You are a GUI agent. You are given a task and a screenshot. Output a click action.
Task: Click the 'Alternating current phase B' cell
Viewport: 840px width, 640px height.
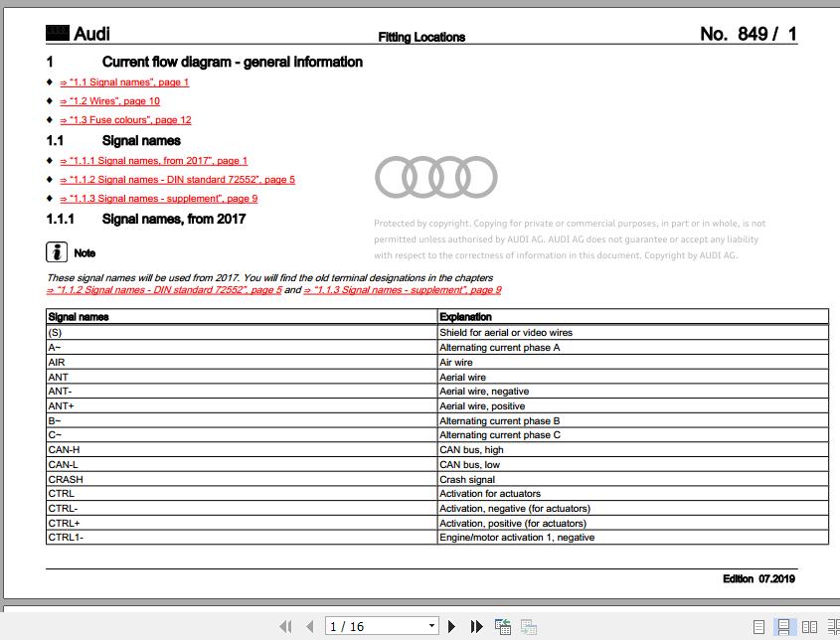(633, 421)
